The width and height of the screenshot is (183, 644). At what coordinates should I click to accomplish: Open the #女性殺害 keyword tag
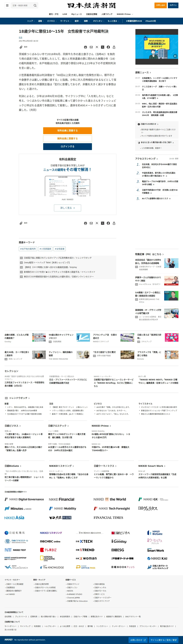pyautogui.click(x=60, y=249)
